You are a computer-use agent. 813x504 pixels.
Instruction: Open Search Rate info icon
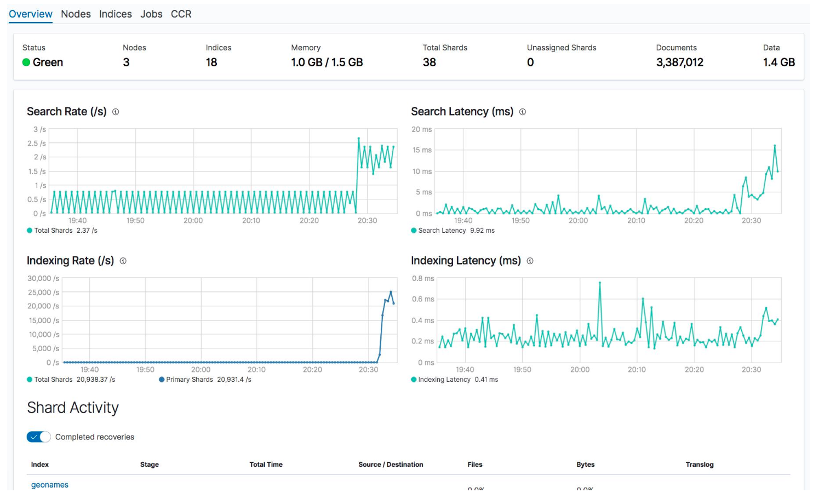point(116,112)
